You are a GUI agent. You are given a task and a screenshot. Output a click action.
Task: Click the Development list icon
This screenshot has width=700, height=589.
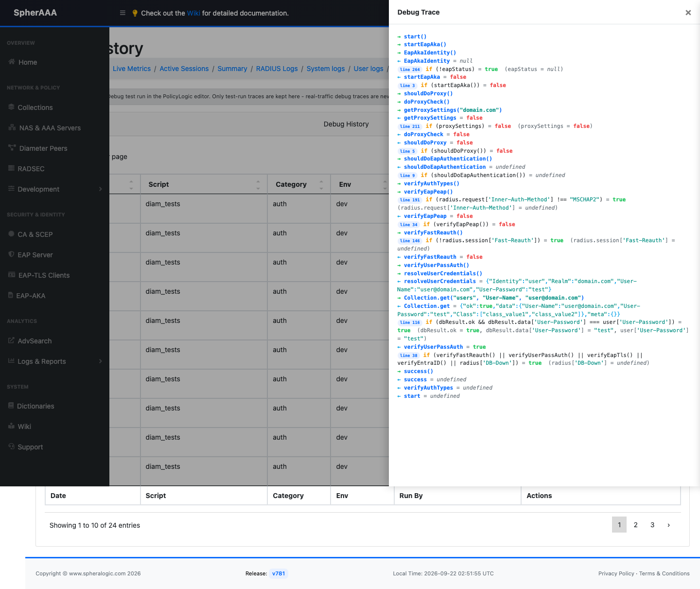tap(11, 189)
